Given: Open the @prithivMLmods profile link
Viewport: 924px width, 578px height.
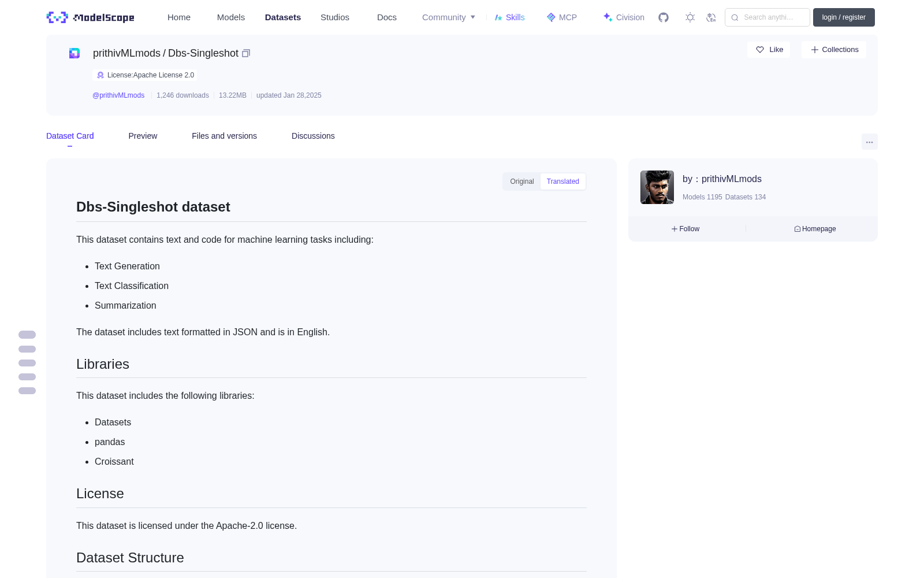Looking at the screenshot, I should point(118,95).
